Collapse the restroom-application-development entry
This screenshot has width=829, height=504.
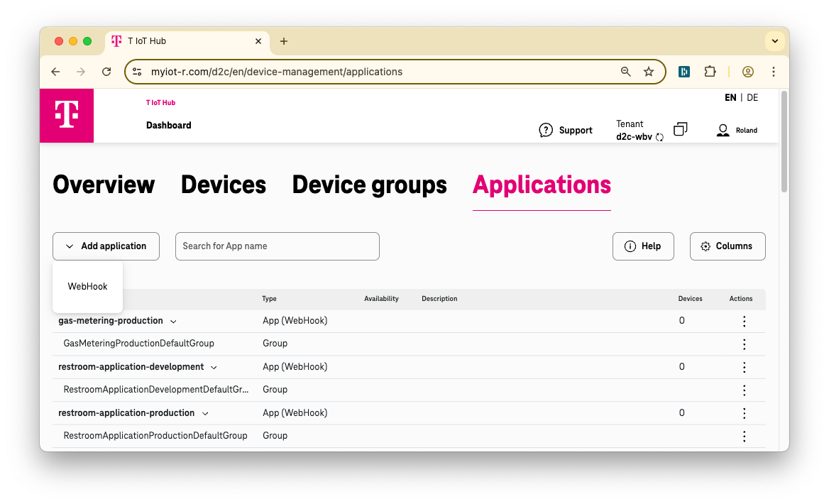214,367
